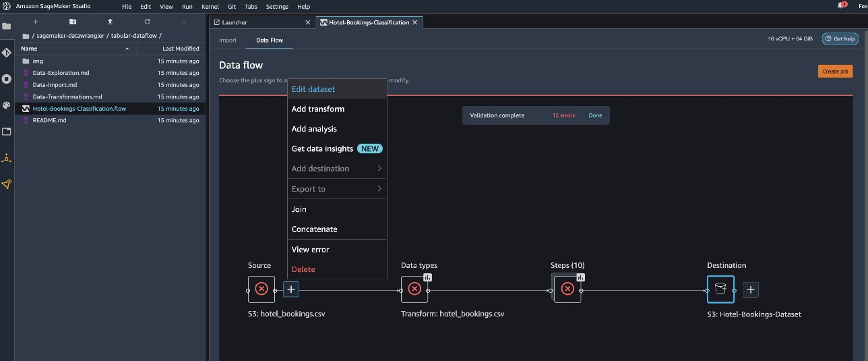Image resolution: width=868 pixels, height=361 pixels.
Task: Choose Add transform from context menu
Action: (x=337, y=109)
